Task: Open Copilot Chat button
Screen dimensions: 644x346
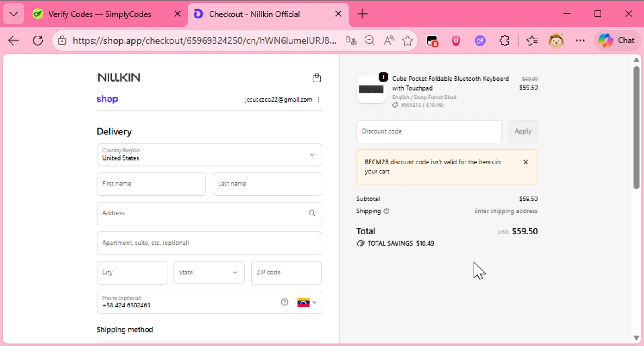Action: tap(617, 41)
